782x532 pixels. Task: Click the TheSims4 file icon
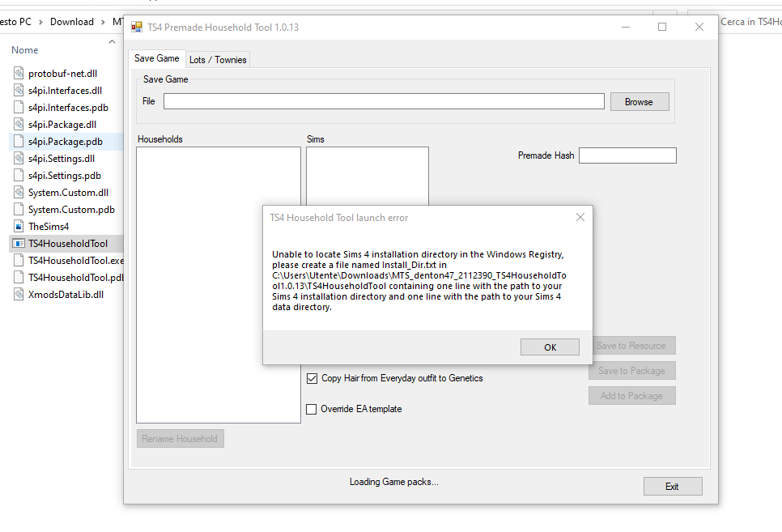(19, 226)
